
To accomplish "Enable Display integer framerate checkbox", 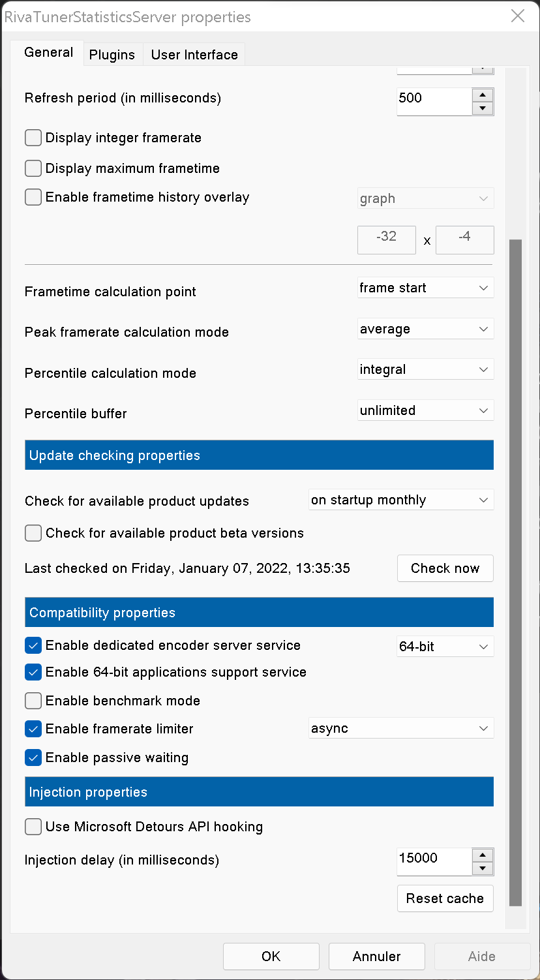I will (33, 138).
